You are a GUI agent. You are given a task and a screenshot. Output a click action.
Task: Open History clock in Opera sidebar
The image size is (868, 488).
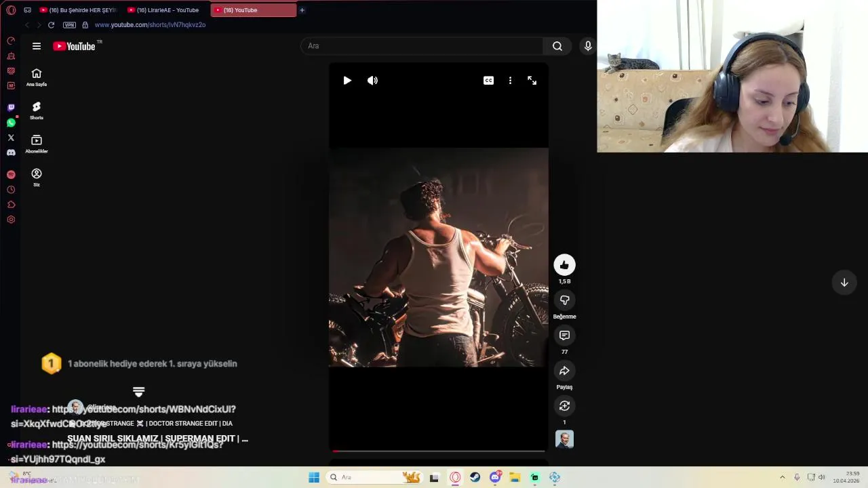(11, 190)
